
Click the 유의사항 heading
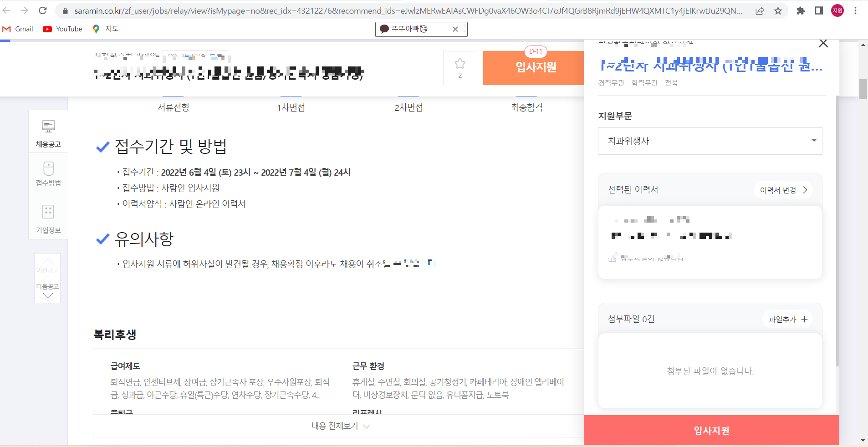click(144, 239)
